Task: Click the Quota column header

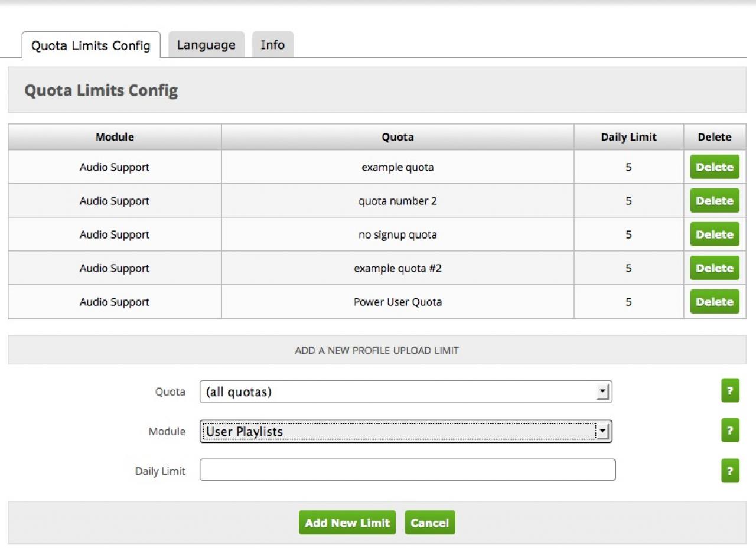Action: click(x=397, y=137)
